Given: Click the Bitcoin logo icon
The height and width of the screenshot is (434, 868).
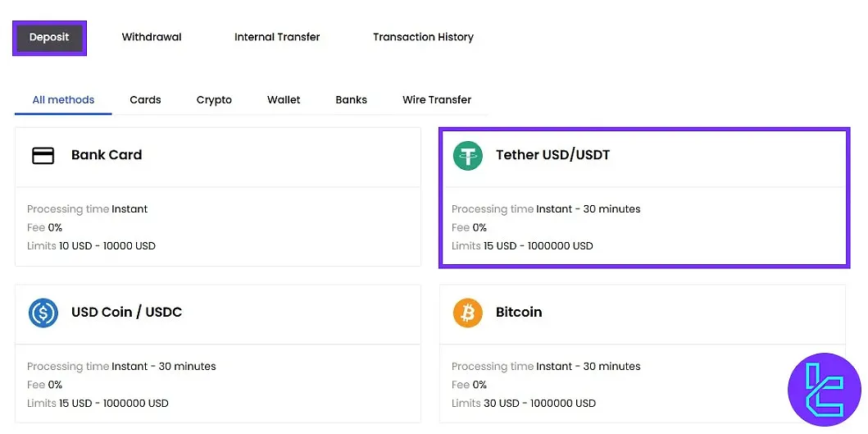Looking at the screenshot, I should coord(468,313).
